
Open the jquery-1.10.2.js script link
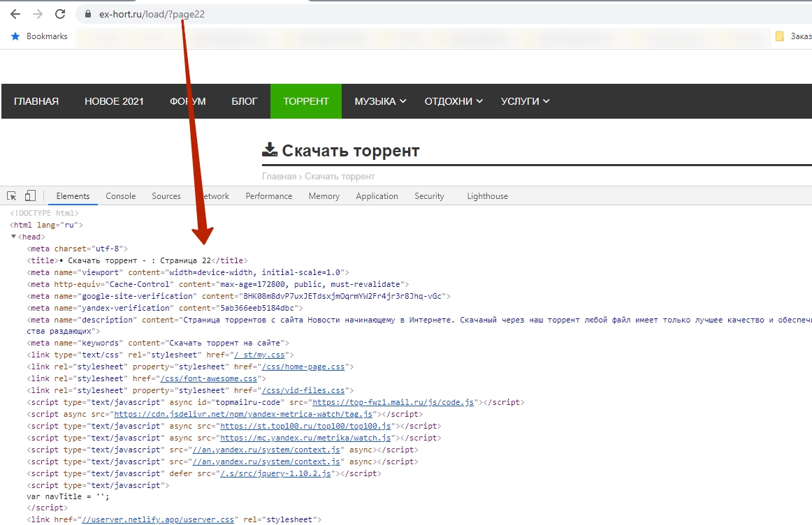[x=275, y=474]
